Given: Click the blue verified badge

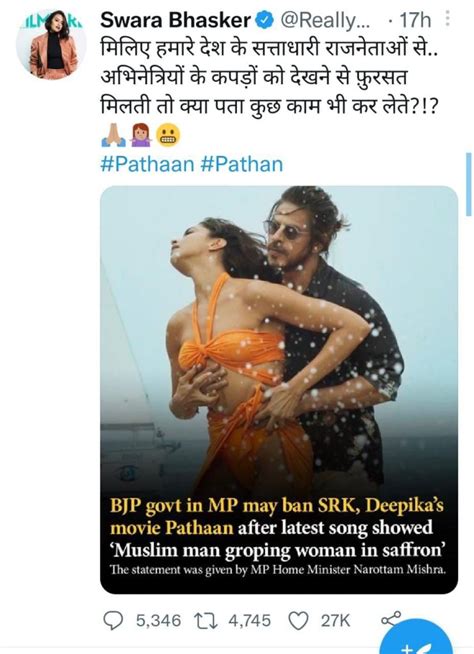Looking at the screenshot, I should (264, 20).
